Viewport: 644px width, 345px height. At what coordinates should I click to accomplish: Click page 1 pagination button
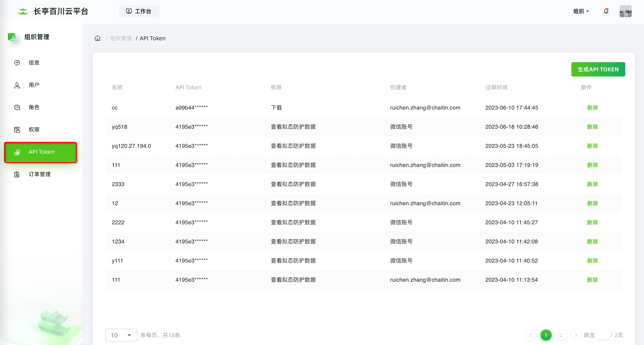coord(546,335)
